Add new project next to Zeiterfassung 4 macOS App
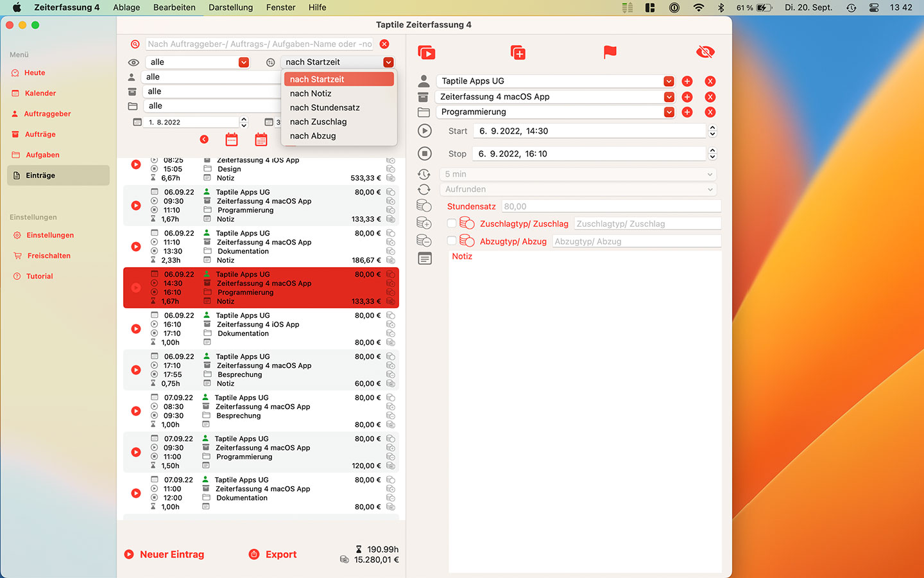The width and height of the screenshot is (924, 578). (x=687, y=97)
